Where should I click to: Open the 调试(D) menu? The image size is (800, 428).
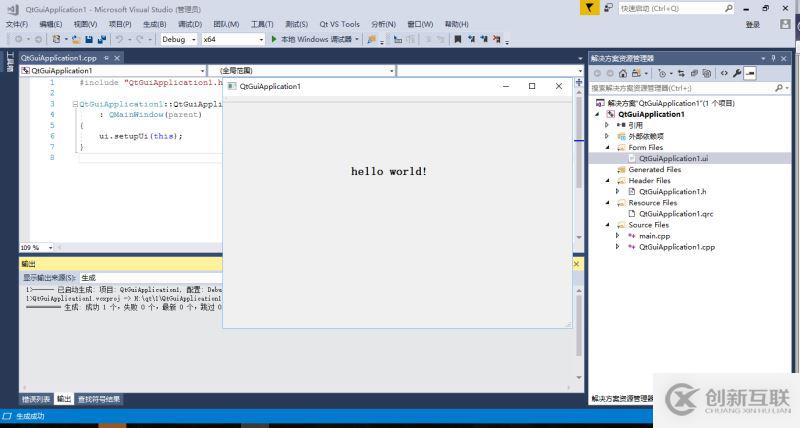pyautogui.click(x=190, y=24)
